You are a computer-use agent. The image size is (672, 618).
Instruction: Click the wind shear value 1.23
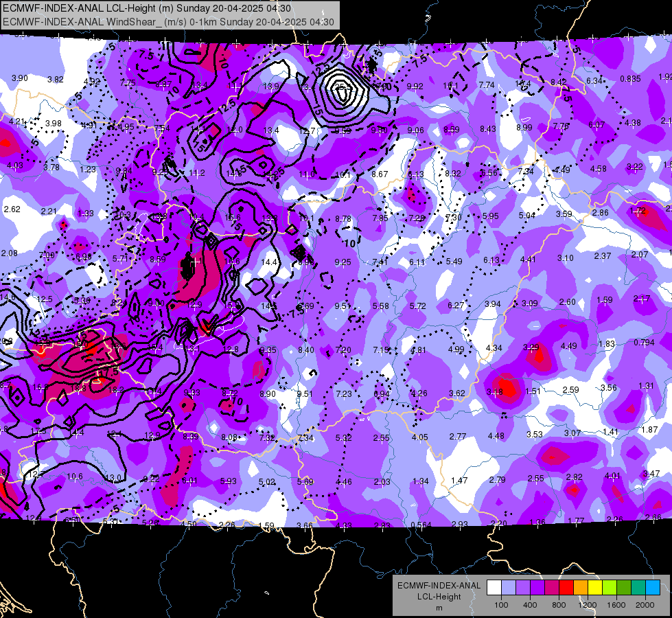(x=88, y=169)
